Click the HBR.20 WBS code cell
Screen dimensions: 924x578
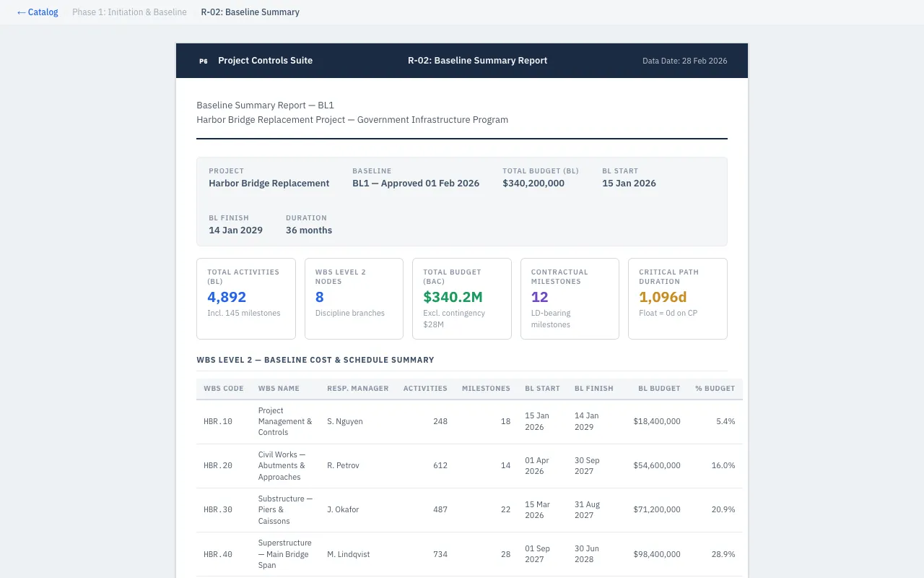point(218,466)
